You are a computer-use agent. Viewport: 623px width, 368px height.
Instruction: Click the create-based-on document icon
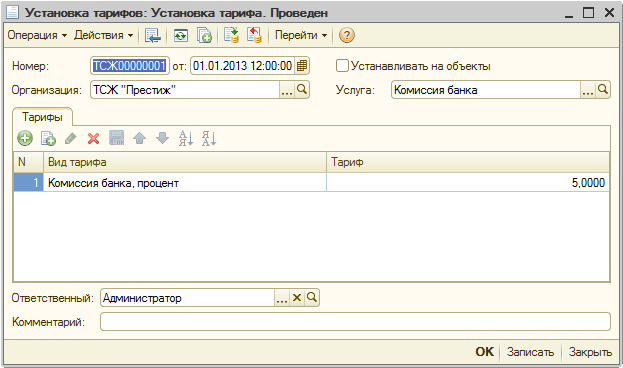pos(205,35)
